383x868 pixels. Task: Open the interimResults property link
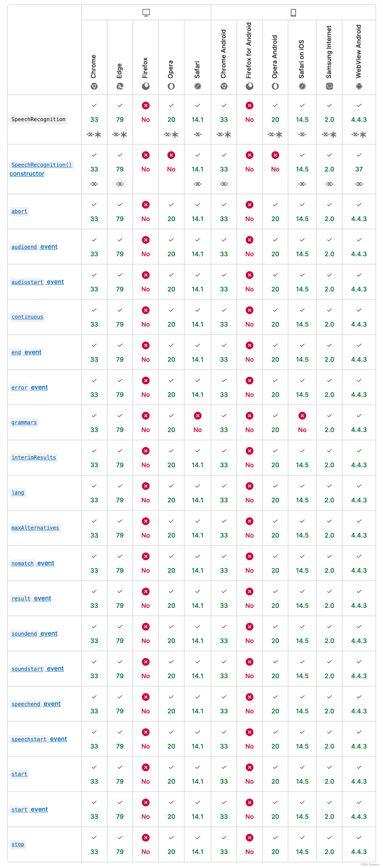pyautogui.click(x=34, y=457)
